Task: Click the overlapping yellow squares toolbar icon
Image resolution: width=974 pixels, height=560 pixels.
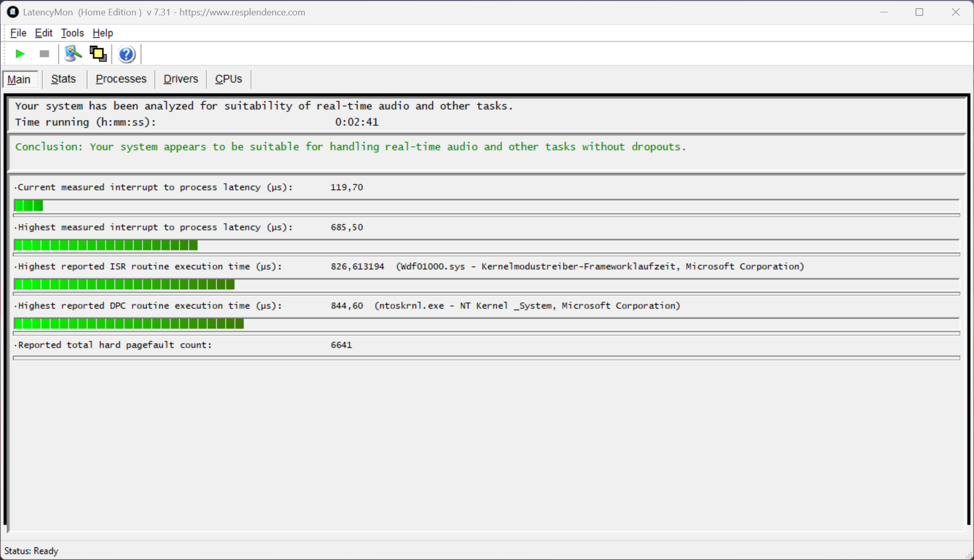Action: point(98,54)
